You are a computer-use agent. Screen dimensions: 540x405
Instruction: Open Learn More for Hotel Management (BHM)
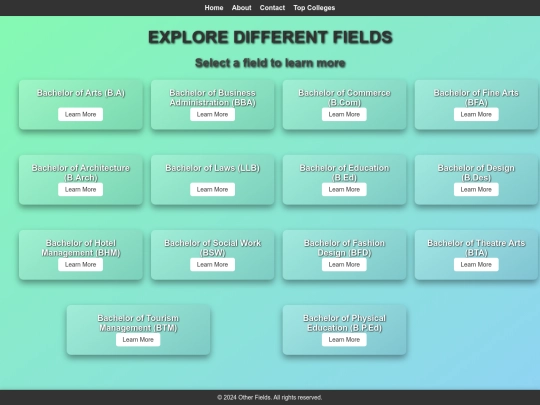tap(81, 264)
